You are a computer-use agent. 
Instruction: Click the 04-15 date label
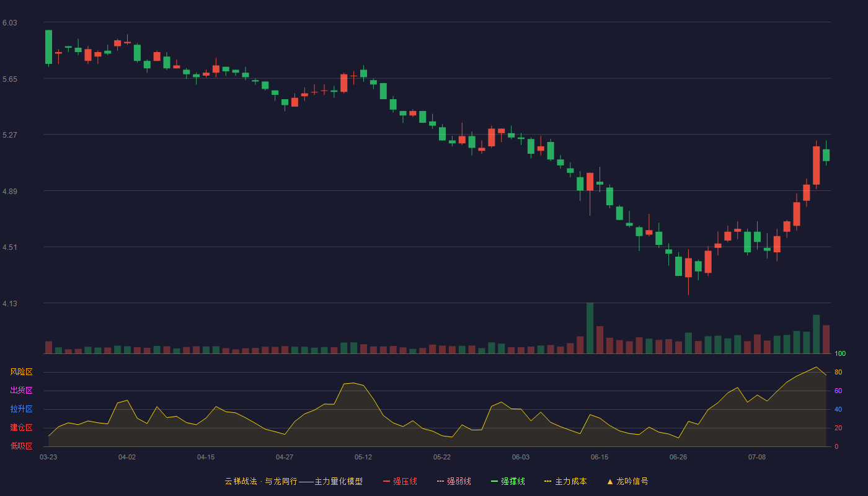pos(206,457)
